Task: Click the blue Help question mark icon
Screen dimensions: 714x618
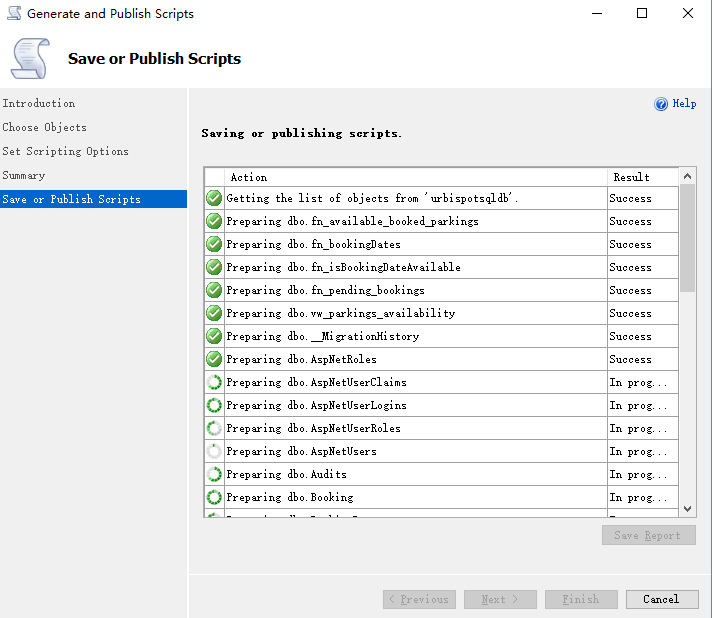Action: click(x=661, y=104)
